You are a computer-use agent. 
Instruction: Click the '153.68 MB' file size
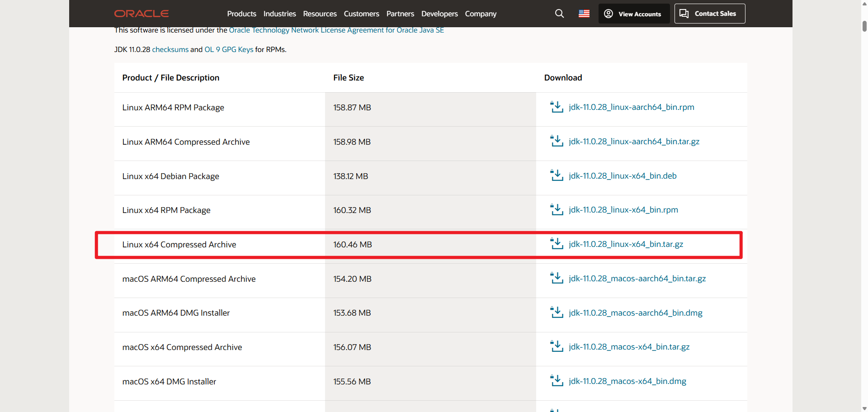pyautogui.click(x=352, y=313)
